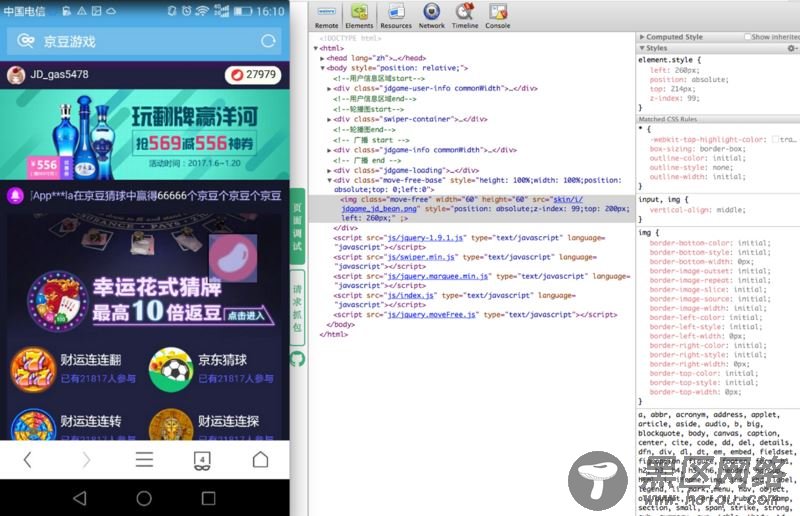Screen dimensions: 800x516
Task: Collapse the html root node
Action: point(316,48)
